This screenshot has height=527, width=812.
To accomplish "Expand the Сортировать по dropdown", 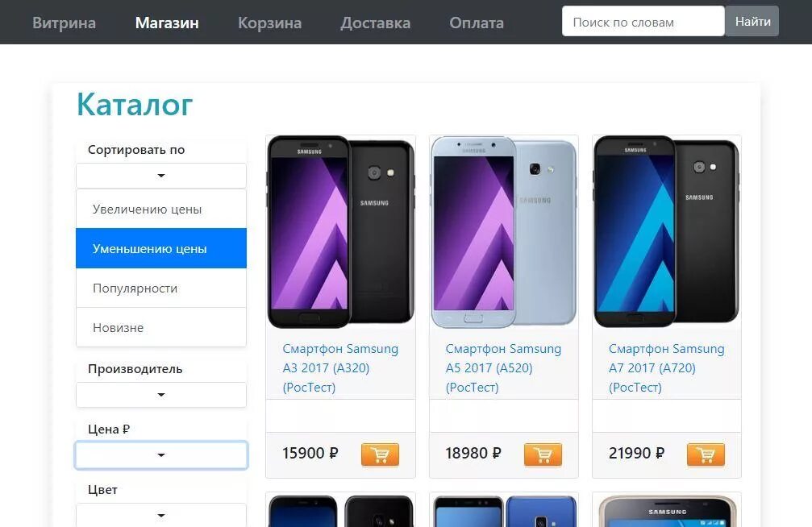I will coord(161,176).
